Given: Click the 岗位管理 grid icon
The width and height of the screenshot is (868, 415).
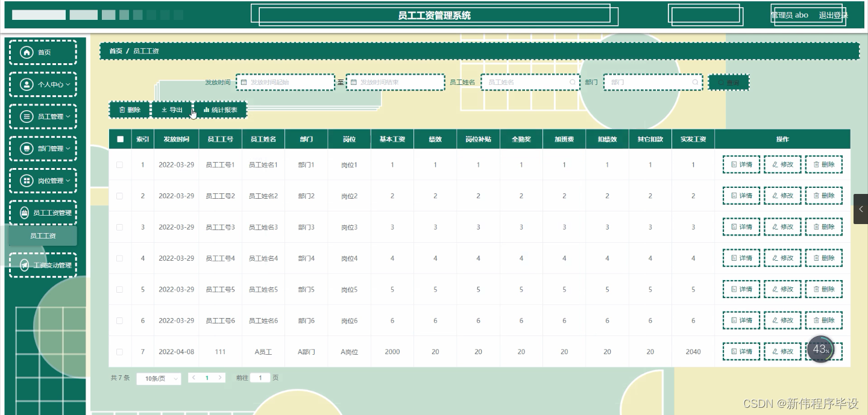Looking at the screenshot, I should tap(27, 181).
